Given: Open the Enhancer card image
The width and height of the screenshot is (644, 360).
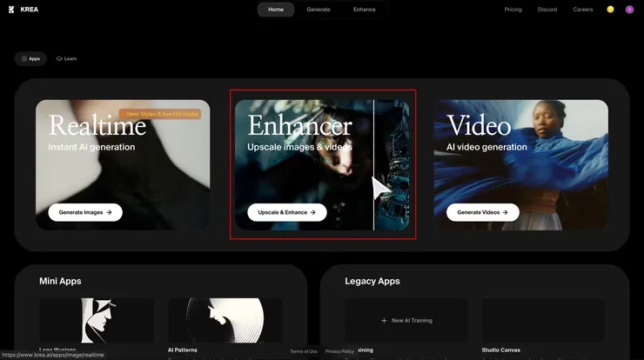Looking at the screenshot, I should [322, 164].
